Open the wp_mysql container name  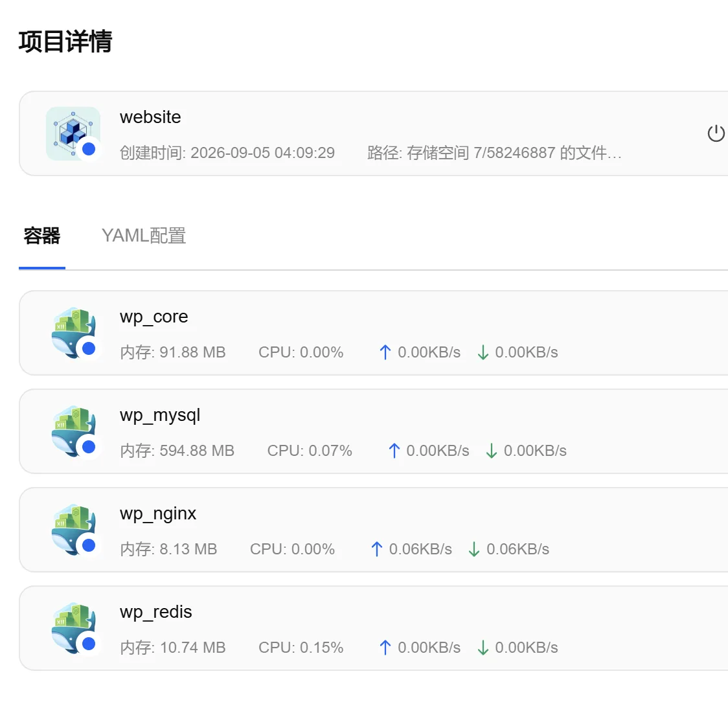click(x=160, y=415)
